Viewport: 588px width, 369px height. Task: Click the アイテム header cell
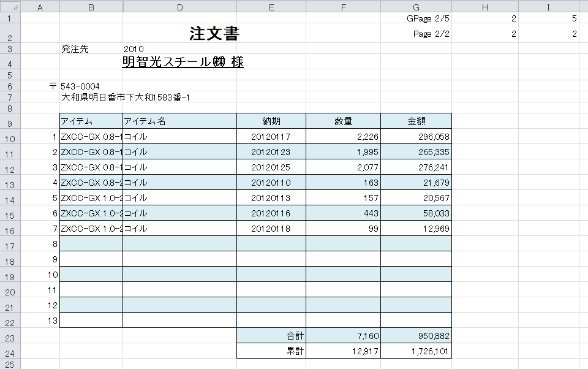coord(91,121)
